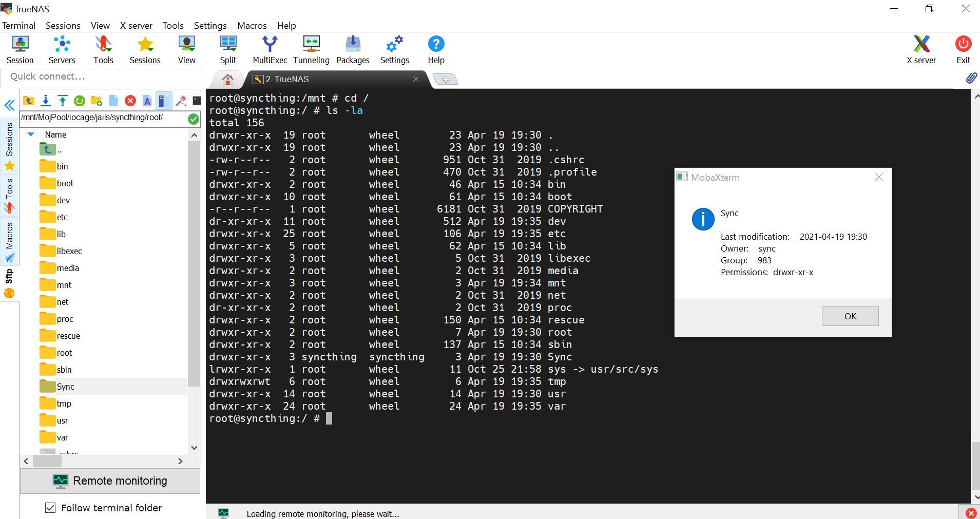The width and height of the screenshot is (980, 519).
Task: Click the Split terminal icon
Action: 228,50
